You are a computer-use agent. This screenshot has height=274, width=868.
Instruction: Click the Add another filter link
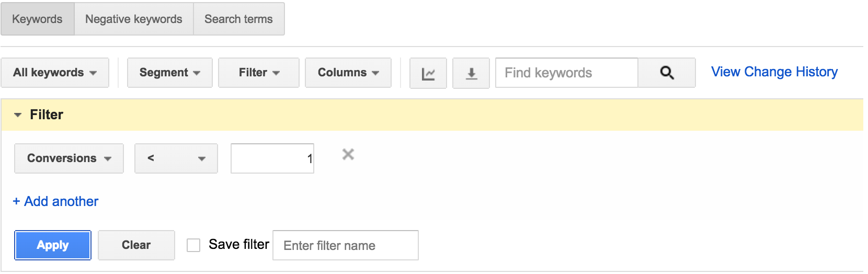tap(55, 201)
